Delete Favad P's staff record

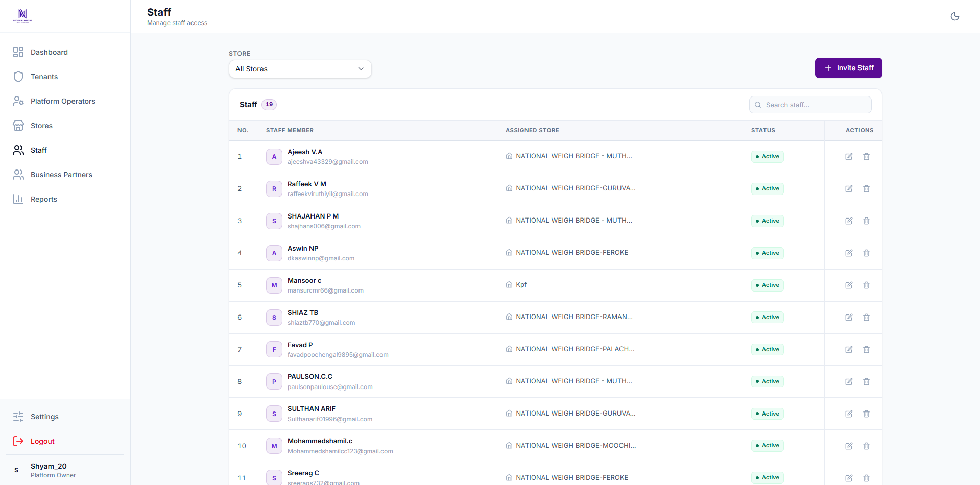[866, 350]
